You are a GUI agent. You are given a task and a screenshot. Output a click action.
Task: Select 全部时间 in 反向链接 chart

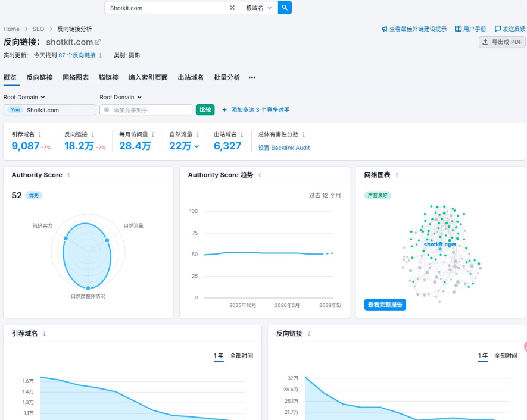[506, 356]
